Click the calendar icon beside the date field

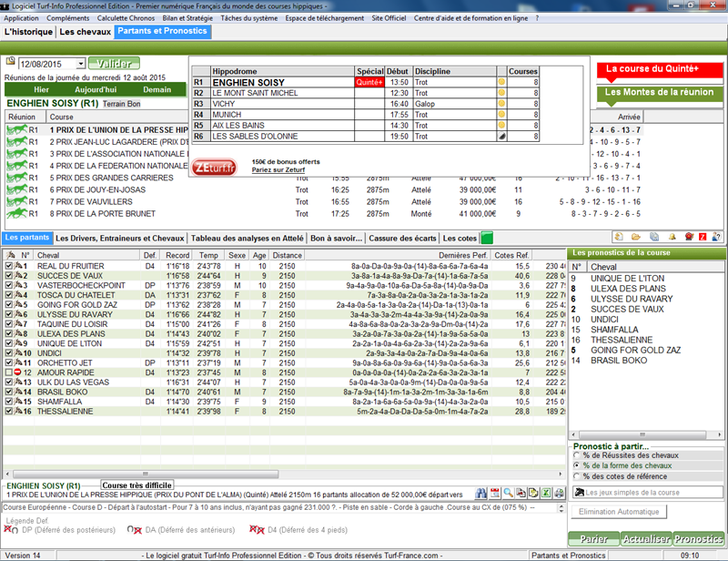pos(10,61)
